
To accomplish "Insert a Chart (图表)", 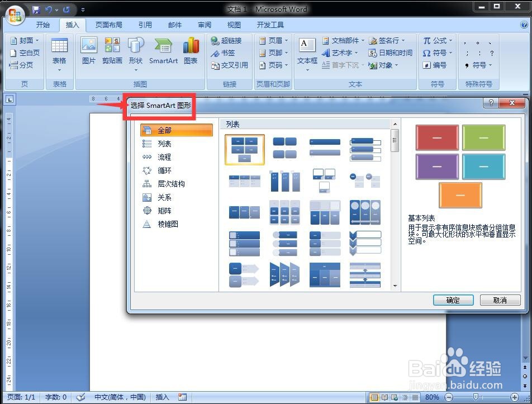I will (190, 50).
